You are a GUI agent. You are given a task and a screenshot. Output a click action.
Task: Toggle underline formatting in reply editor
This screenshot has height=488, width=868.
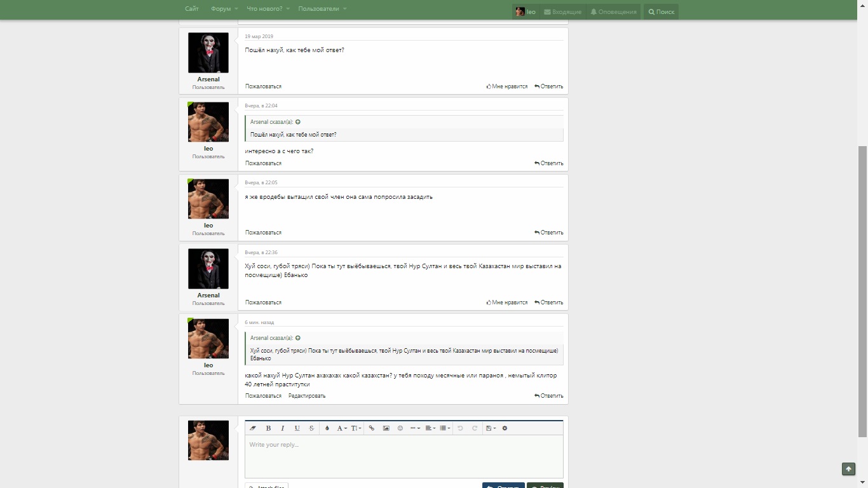[x=297, y=428]
